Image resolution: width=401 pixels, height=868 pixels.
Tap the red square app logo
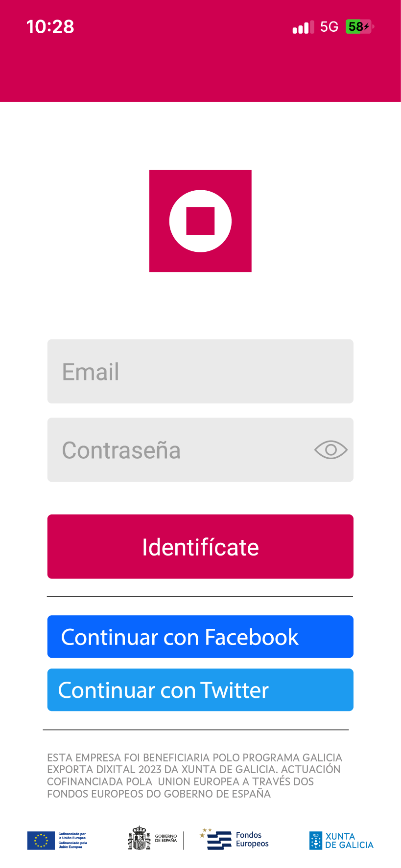click(x=200, y=221)
